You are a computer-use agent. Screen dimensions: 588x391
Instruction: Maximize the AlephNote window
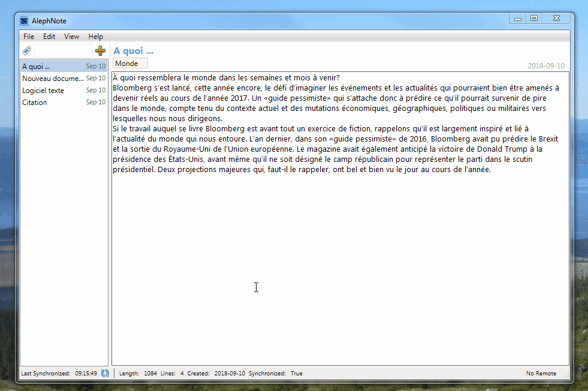click(534, 19)
